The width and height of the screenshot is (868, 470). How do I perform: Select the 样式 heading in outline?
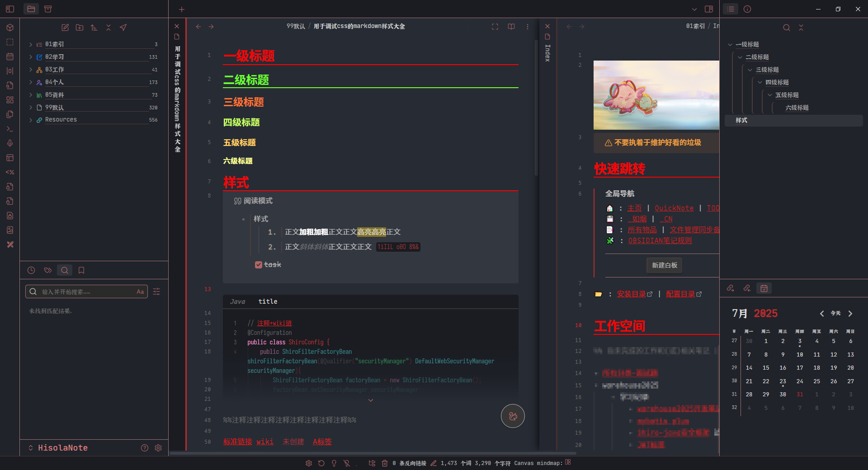click(793, 121)
